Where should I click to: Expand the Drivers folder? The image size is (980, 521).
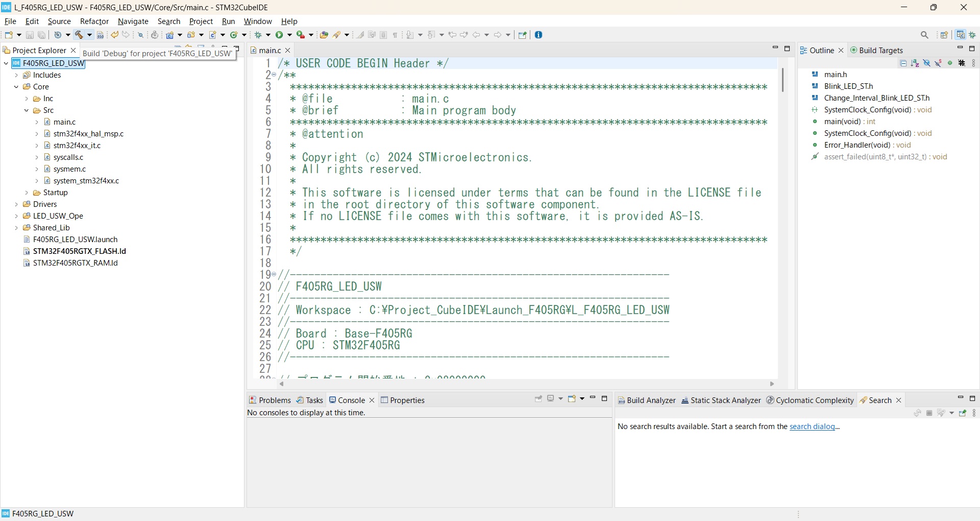coord(16,204)
